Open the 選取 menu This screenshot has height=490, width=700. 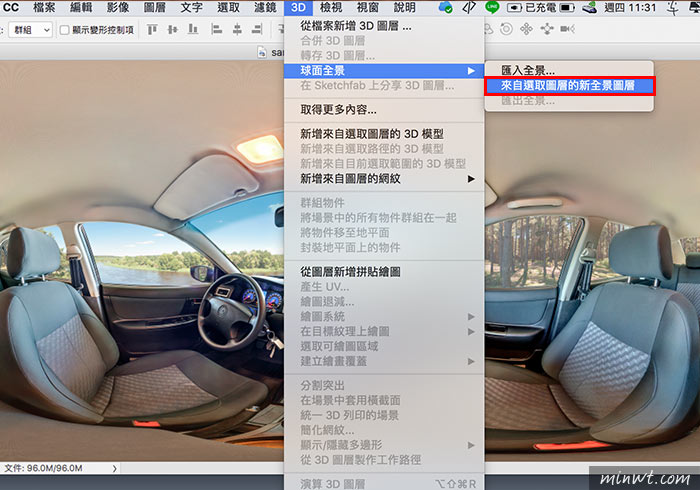pyautogui.click(x=228, y=8)
